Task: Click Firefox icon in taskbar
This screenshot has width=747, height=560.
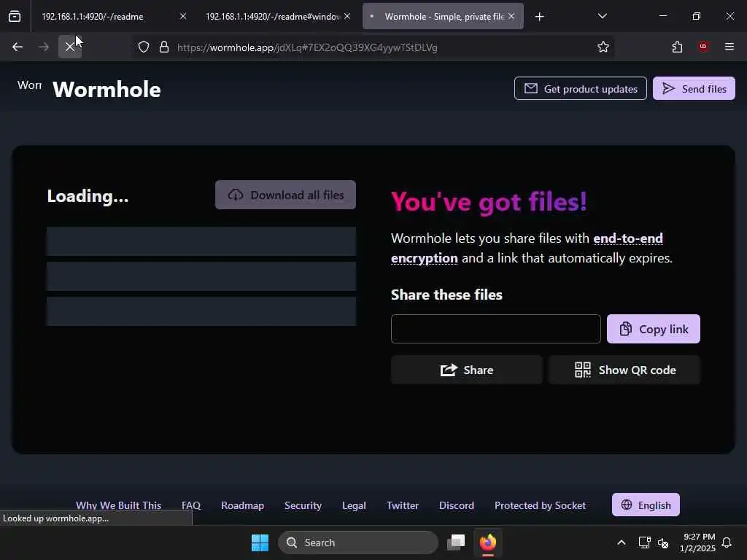Action: (488, 542)
